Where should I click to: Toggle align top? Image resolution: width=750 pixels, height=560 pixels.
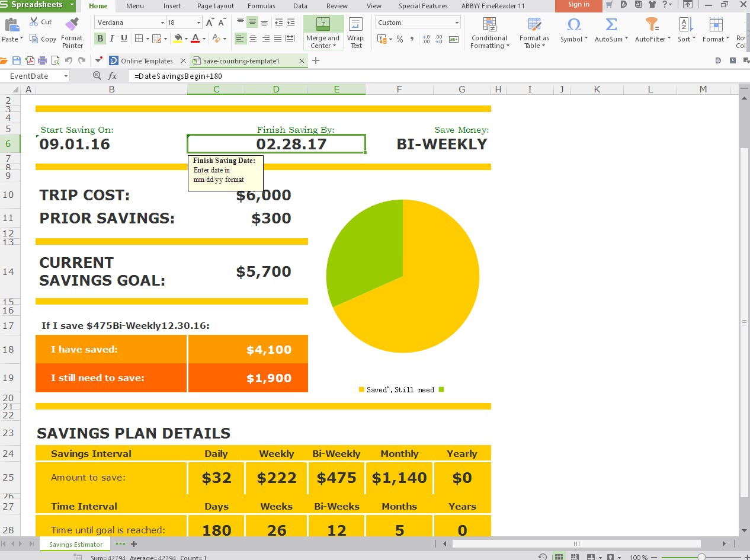(x=240, y=22)
